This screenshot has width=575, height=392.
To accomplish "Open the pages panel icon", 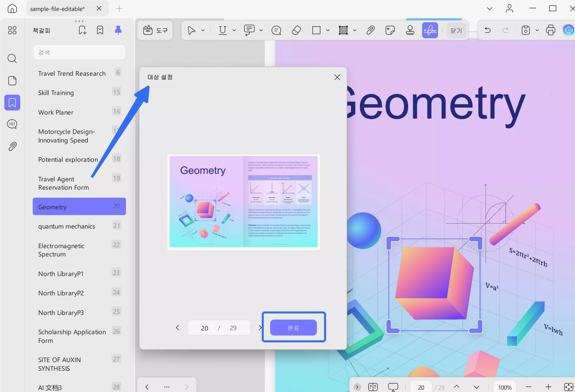I will click(12, 81).
